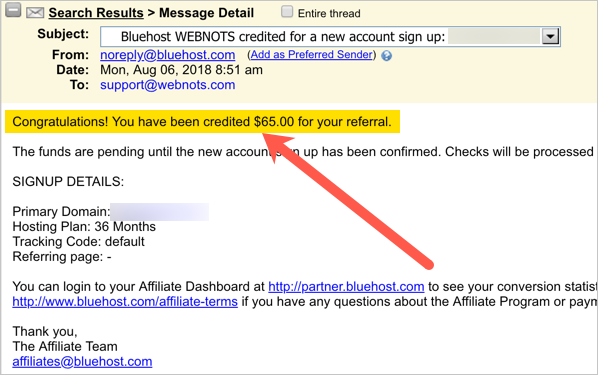Open the noreply@bluehost.com sender link

(167, 55)
